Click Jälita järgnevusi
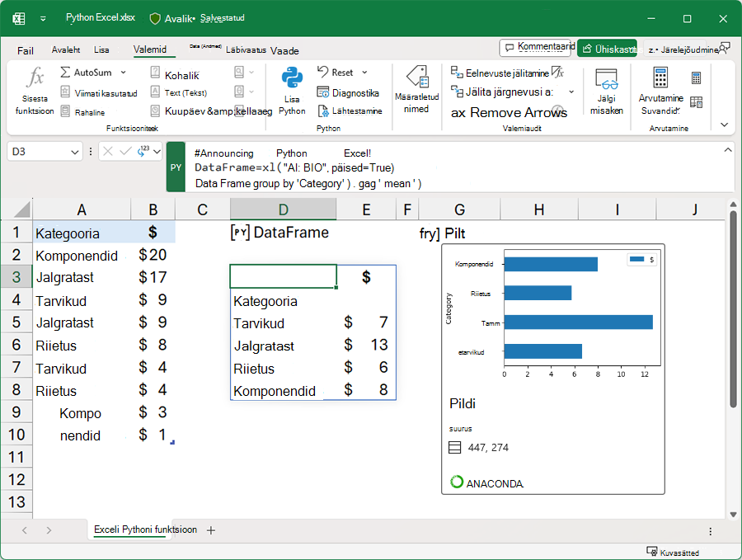 (x=501, y=92)
